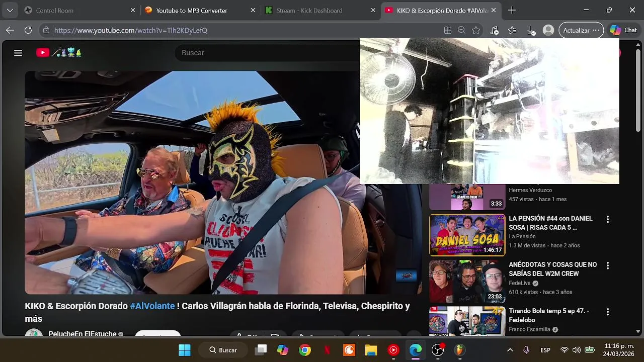
Task: Open the FedeLive channel name
Action: pos(520,283)
